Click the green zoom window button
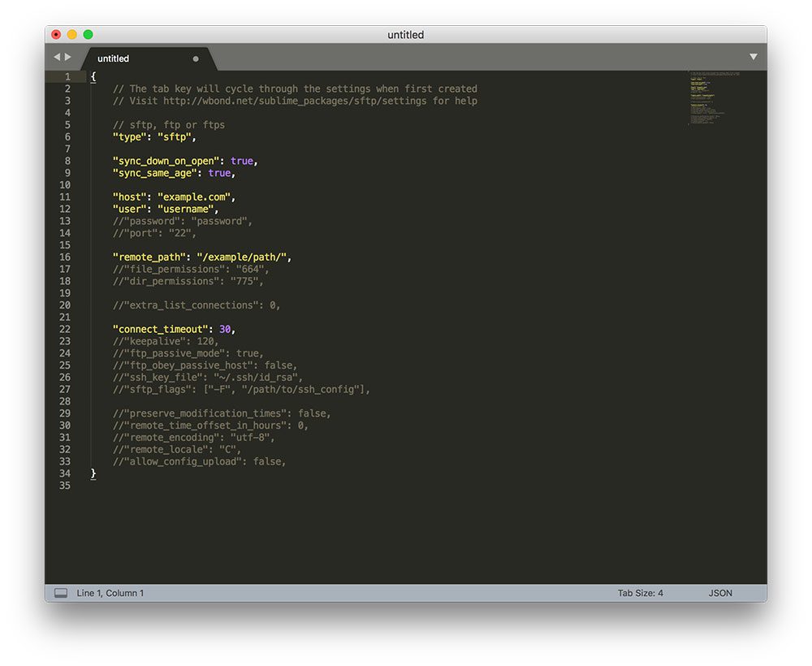 [88, 35]
